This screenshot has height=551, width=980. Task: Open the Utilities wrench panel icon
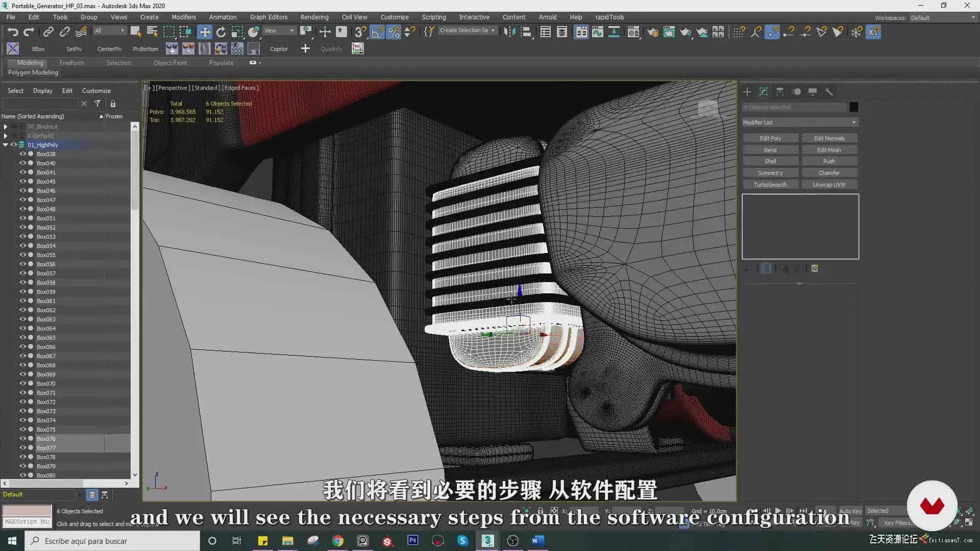[x=829, y=92]
